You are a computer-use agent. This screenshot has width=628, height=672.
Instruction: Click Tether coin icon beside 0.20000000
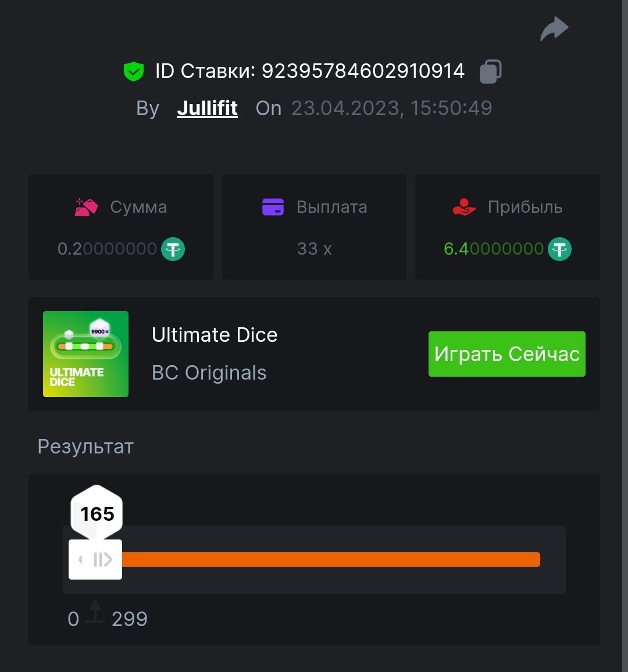173,249
